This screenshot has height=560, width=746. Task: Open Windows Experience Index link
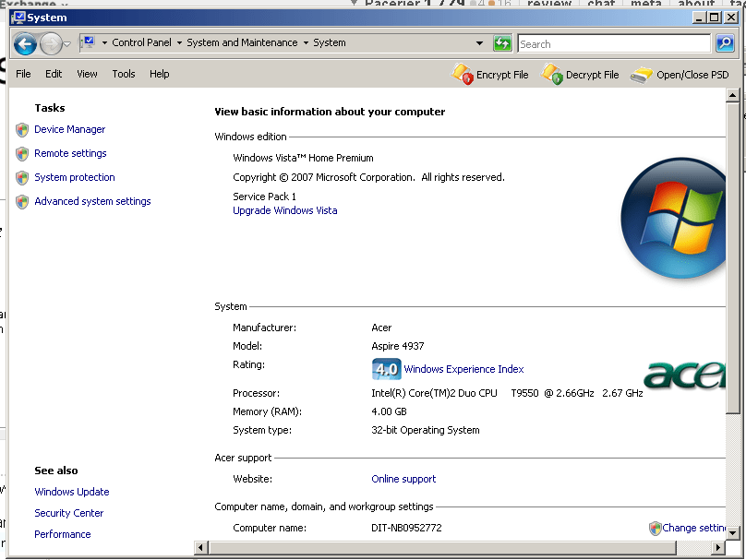pyautogui.click(x=463, y=369)
